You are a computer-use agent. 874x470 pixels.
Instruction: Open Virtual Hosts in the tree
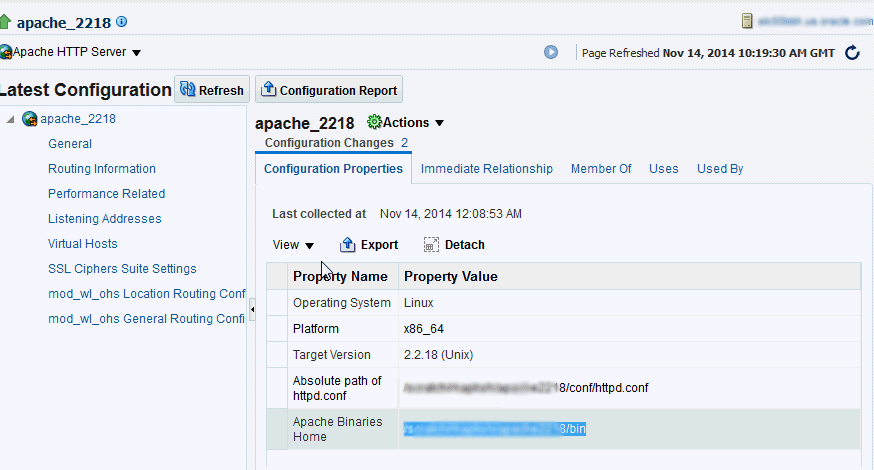82,244
